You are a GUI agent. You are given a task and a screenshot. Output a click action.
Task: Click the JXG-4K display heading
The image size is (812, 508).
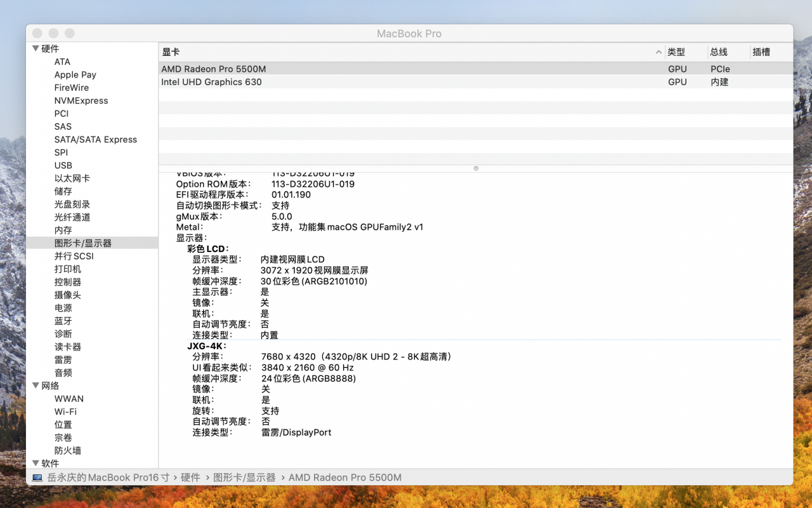(206, 346)
